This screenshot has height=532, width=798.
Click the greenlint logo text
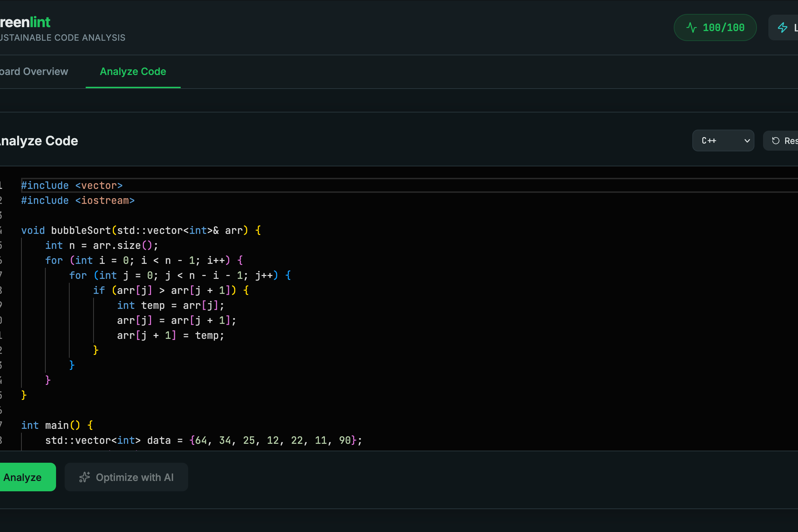coord(25,22)
